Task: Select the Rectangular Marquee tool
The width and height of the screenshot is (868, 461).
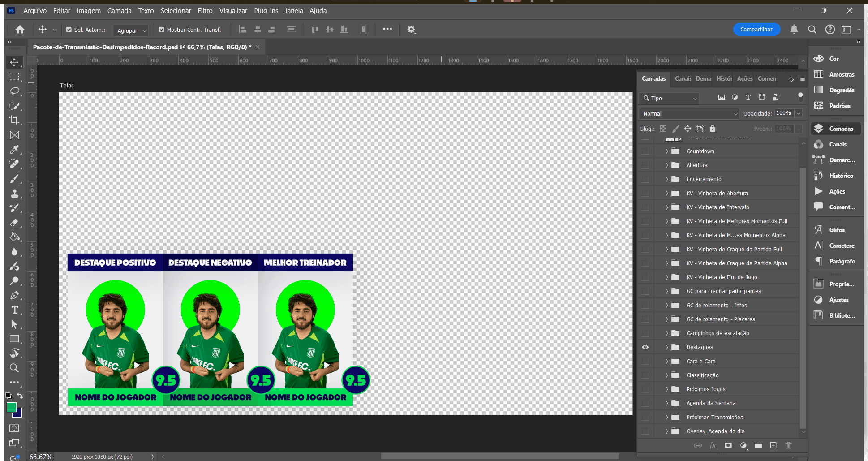Action: (14, 77)
